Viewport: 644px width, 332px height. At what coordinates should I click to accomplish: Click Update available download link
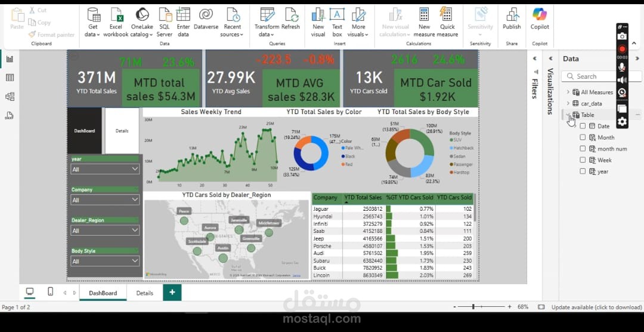click(596, 307)
